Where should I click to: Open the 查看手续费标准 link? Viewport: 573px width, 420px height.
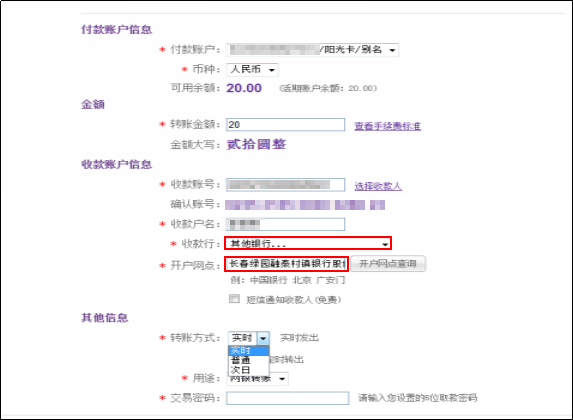tap(388, 126)
